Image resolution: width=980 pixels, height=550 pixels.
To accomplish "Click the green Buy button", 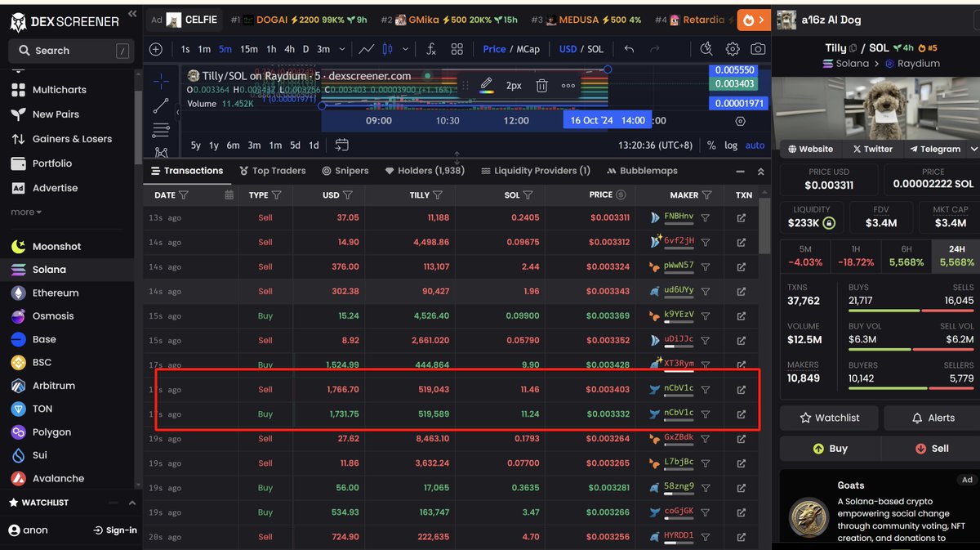I will pos(830,449).
